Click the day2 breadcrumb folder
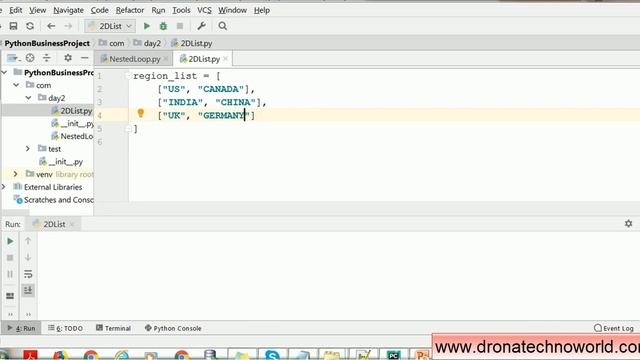The width and height of the screenshot is (640, 360). [147, 43]
